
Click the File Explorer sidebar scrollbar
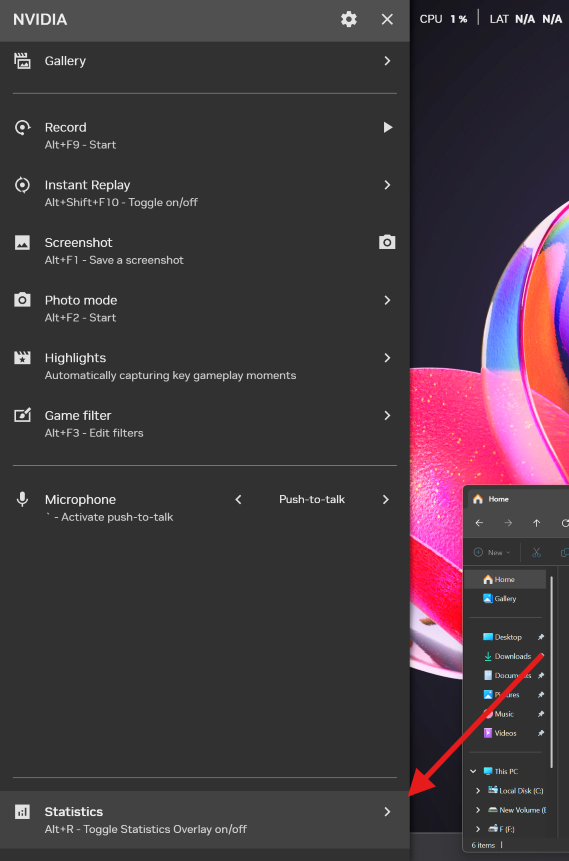click(551, 673)
